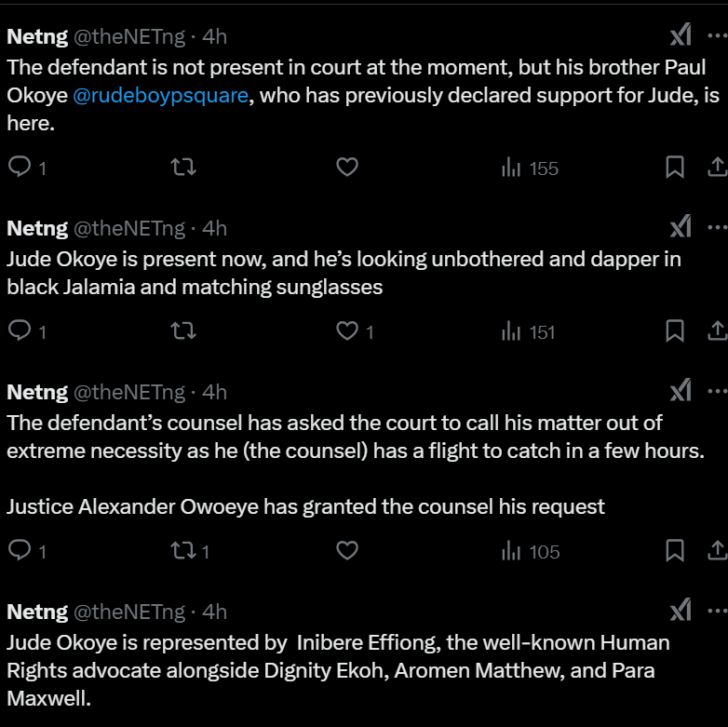Open more options on Jalamia tweet

(x=716, y=228)
